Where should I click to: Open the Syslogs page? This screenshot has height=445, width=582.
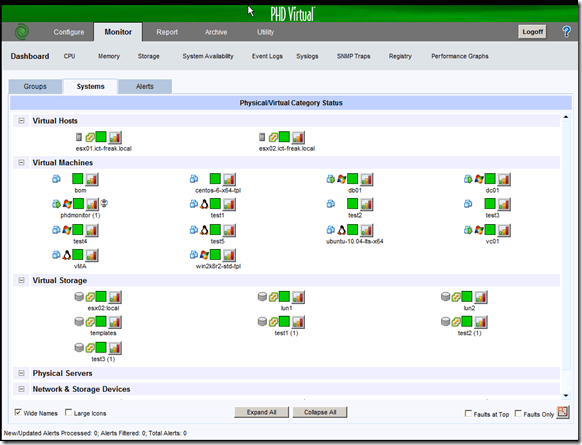307,56
